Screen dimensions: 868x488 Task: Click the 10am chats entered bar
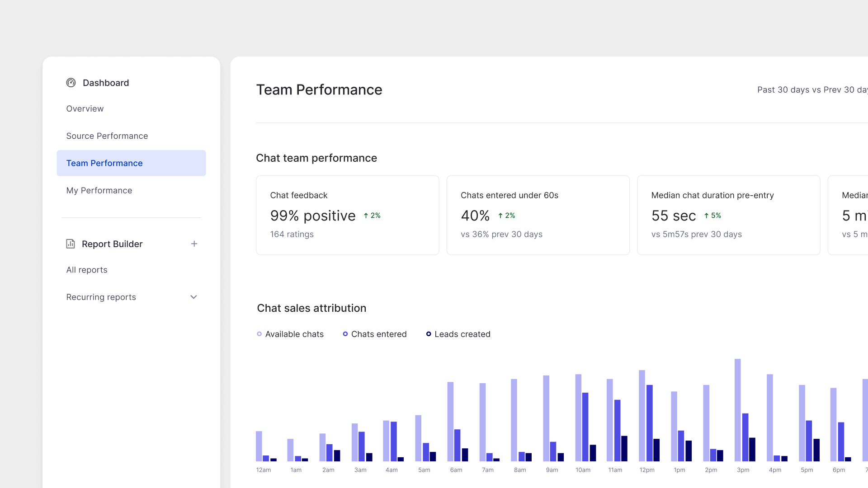click(585, 427)
